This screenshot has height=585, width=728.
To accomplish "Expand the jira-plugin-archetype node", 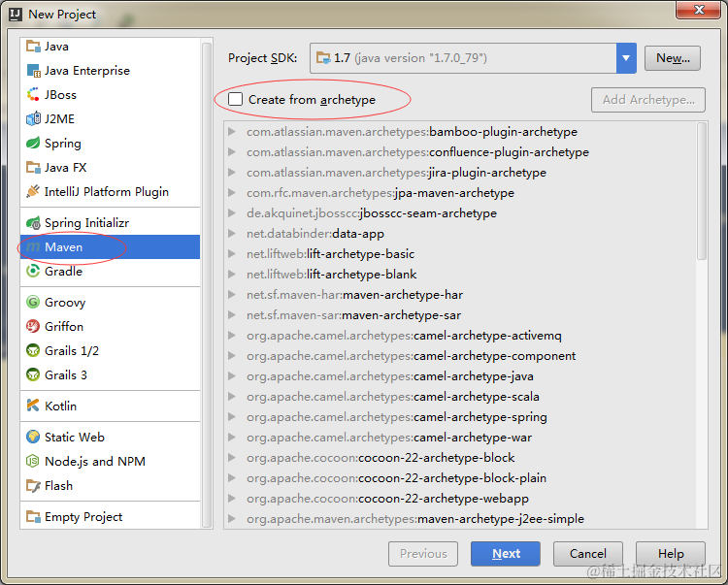I will 232,173.
